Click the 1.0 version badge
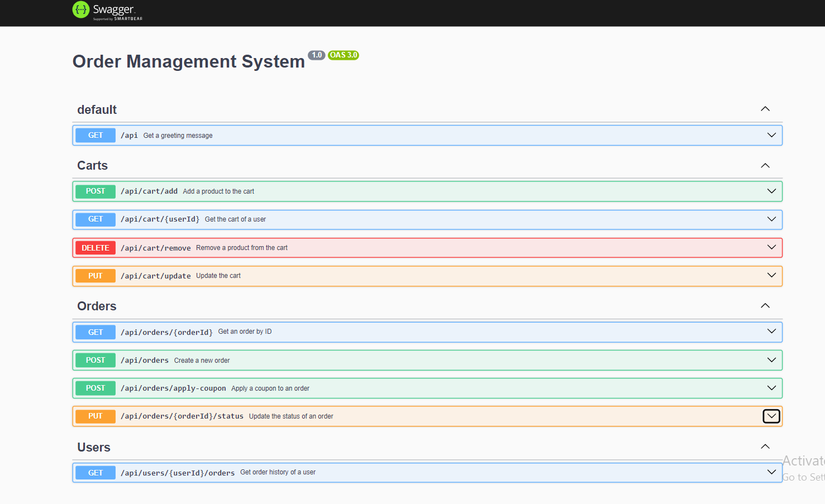This screenshot has width=825, height=504. tap(317, 55)
